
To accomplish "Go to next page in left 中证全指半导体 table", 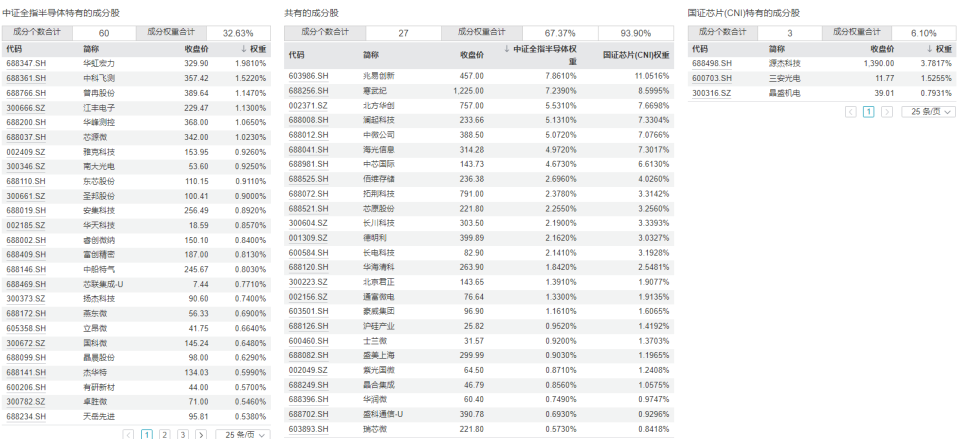I will pos(201,435).
